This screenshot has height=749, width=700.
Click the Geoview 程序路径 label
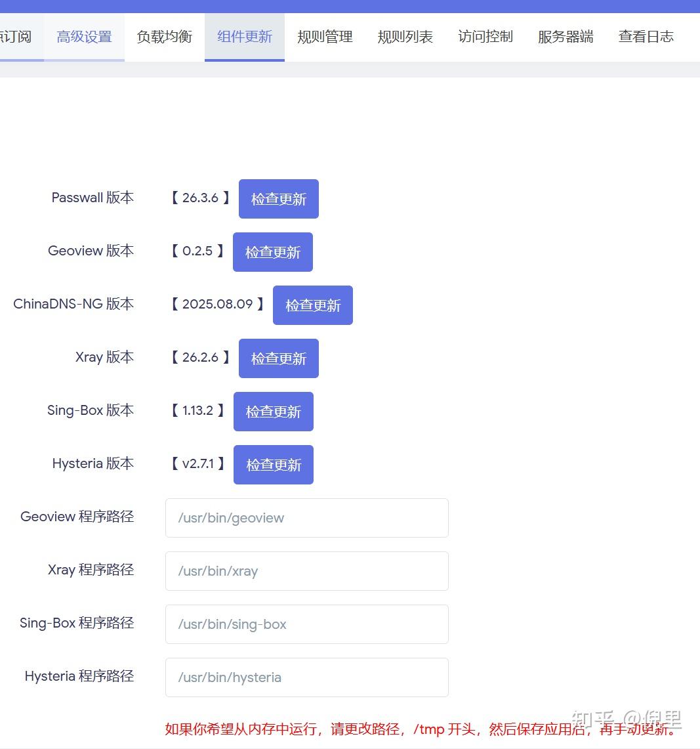pyautogui.click(x=77, y=517)
